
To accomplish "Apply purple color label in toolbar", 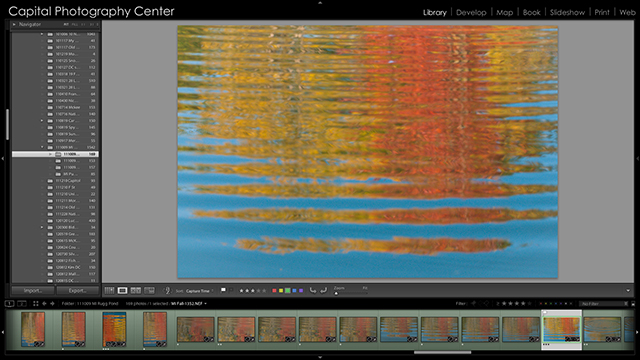I will tap(301, 291).
